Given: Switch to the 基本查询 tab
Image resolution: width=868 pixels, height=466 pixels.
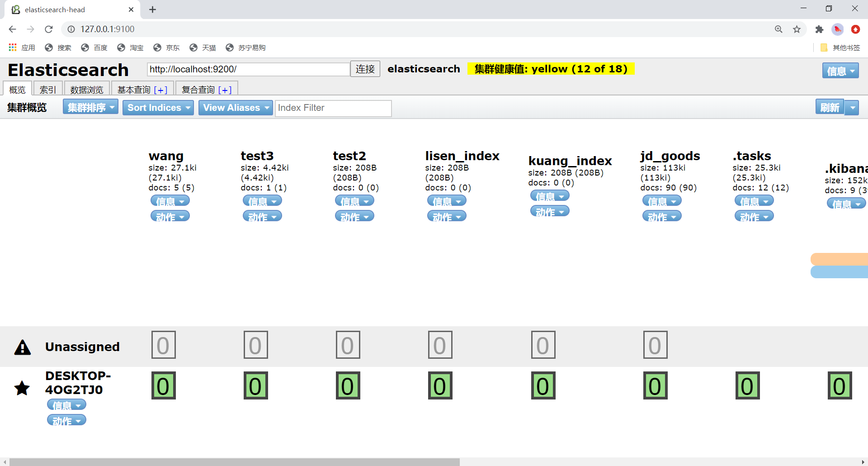Looking at the screenshot, I should point(134,90).
